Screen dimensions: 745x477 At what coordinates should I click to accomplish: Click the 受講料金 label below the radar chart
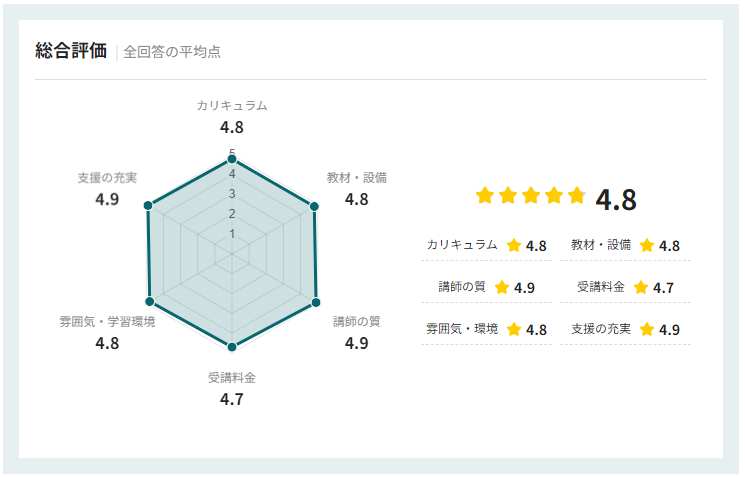click(x=232, y=377)
